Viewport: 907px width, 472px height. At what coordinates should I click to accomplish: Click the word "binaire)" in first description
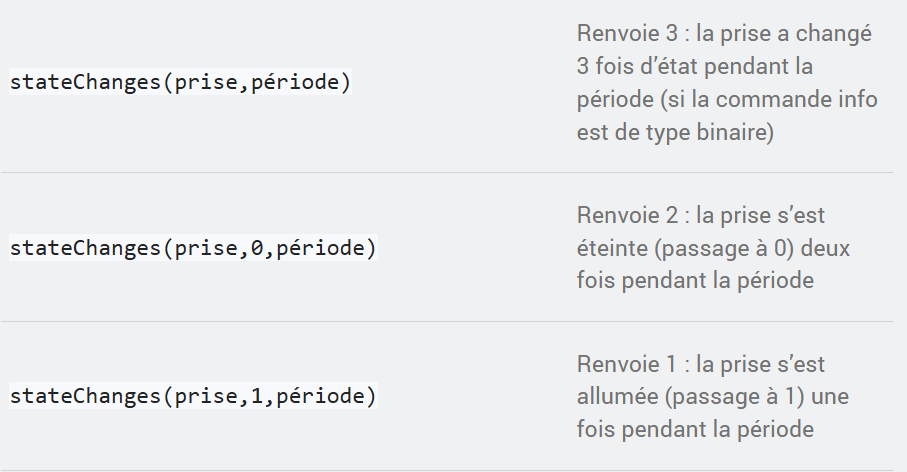click(x=739, y=133)
